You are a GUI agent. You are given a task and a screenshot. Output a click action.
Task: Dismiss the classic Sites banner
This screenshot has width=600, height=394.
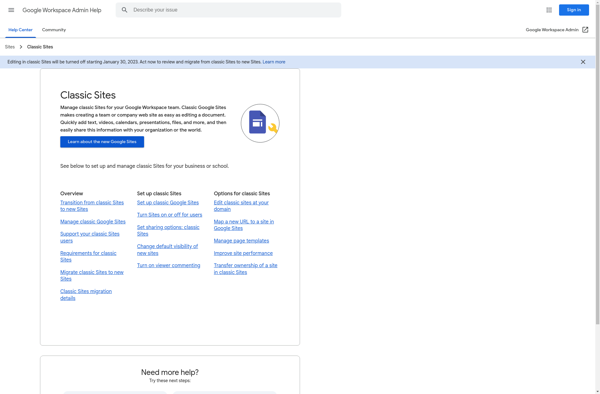click(x=583, y=62)
